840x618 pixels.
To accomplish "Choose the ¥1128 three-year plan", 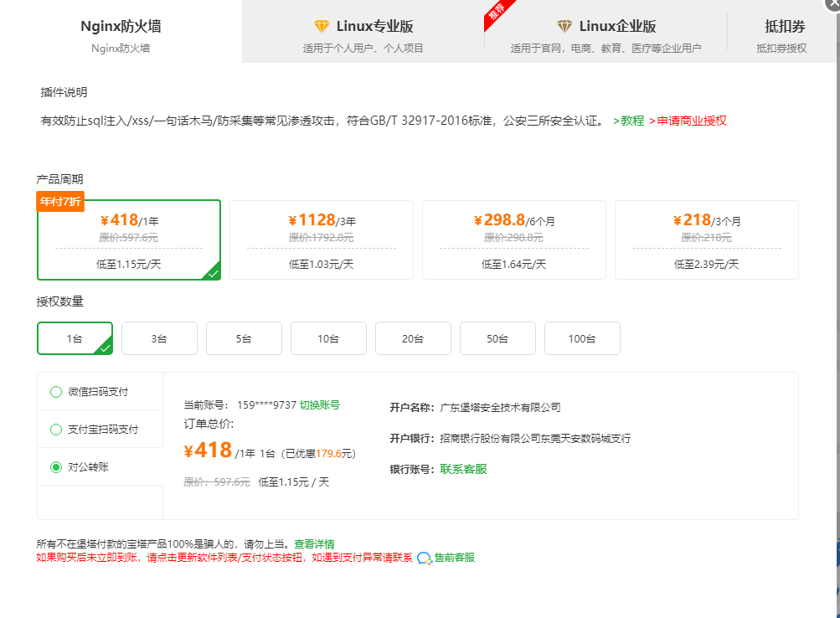I will pyautogui.click(x=321, y=239).
